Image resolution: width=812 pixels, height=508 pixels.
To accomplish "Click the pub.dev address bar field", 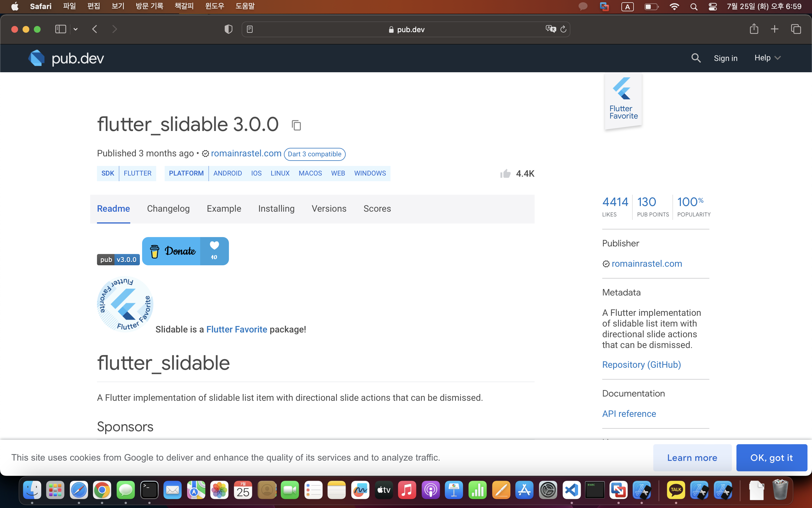I will (406, 29).
